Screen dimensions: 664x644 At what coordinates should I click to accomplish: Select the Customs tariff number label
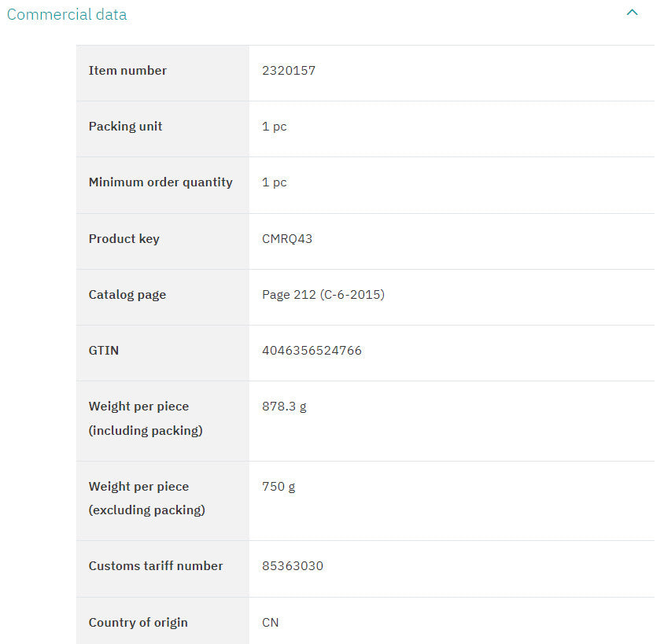coord(156,566)
